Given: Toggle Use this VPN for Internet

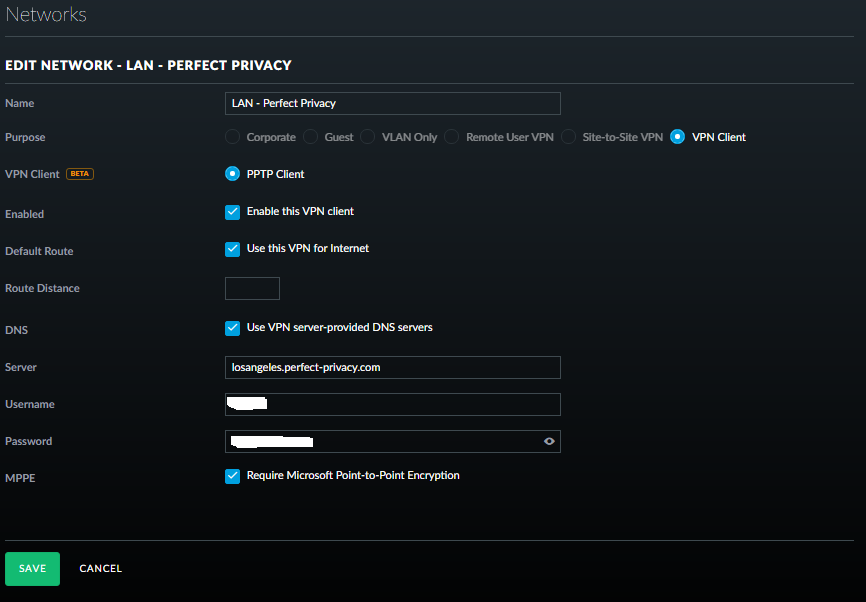Looking at the screenshot, I should [232, 249].
